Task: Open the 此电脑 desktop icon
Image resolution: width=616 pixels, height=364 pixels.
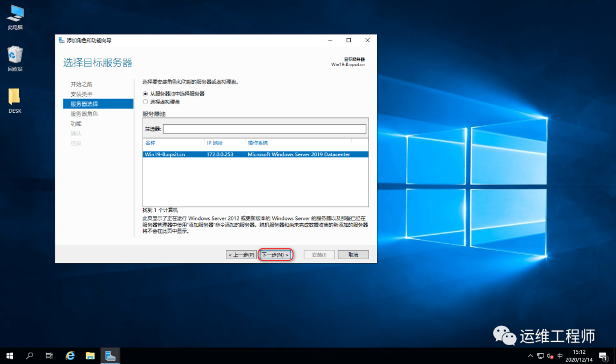Action: [15, 17]
